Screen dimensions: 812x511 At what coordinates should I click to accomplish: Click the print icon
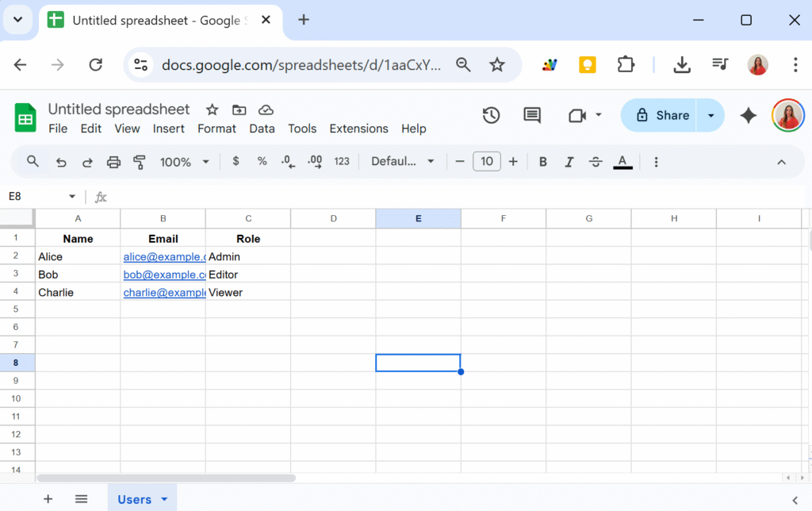[x=113, y=162]
